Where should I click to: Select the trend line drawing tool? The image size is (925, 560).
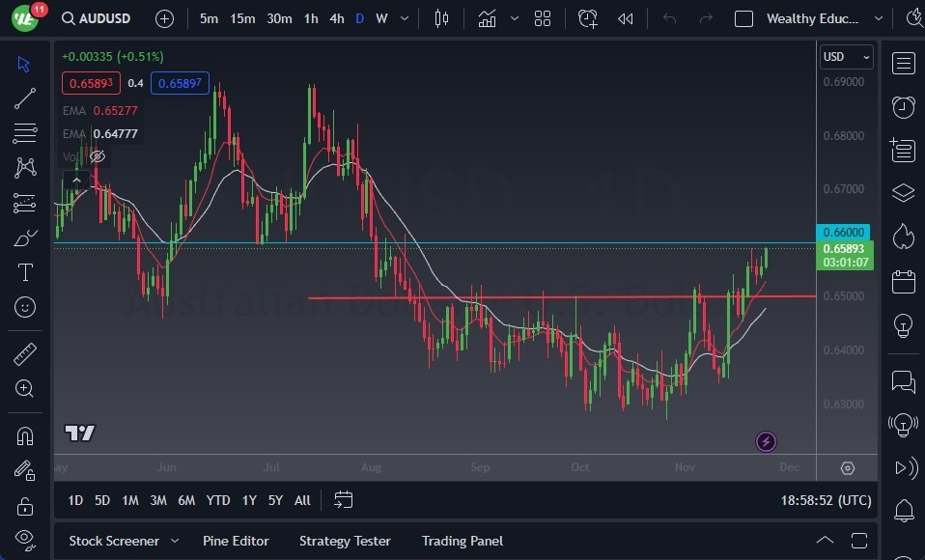[x=24, y=98]
